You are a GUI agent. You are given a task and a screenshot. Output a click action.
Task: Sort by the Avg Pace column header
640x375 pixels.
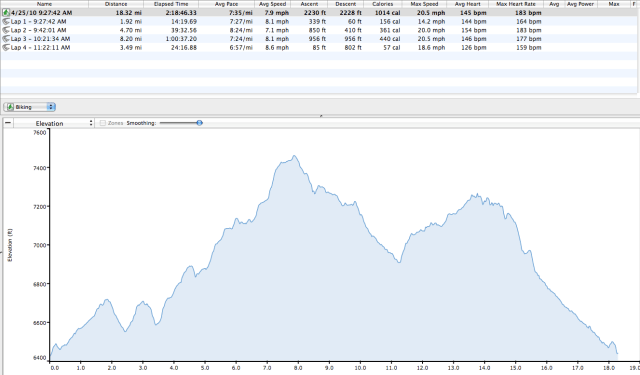[226, 4]
